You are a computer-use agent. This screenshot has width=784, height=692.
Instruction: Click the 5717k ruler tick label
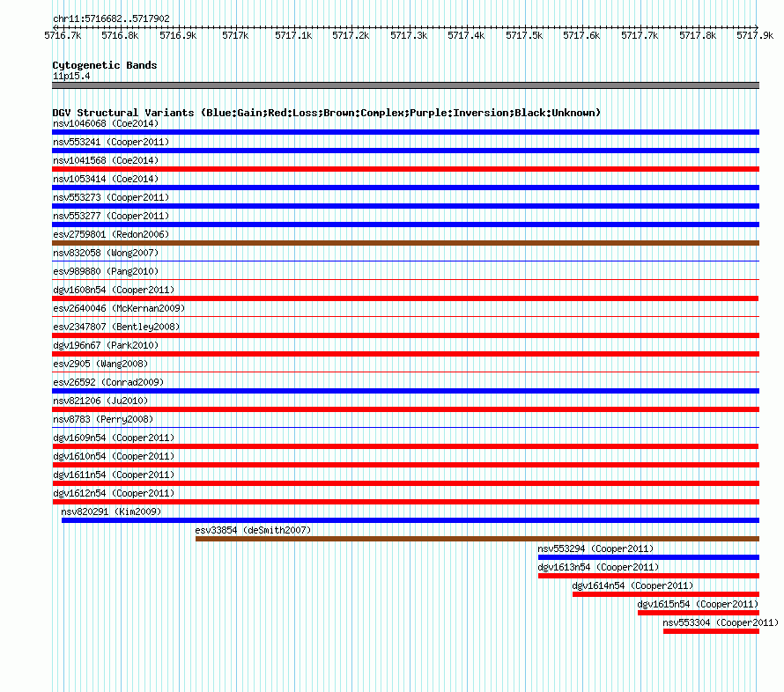coord(235,35)
